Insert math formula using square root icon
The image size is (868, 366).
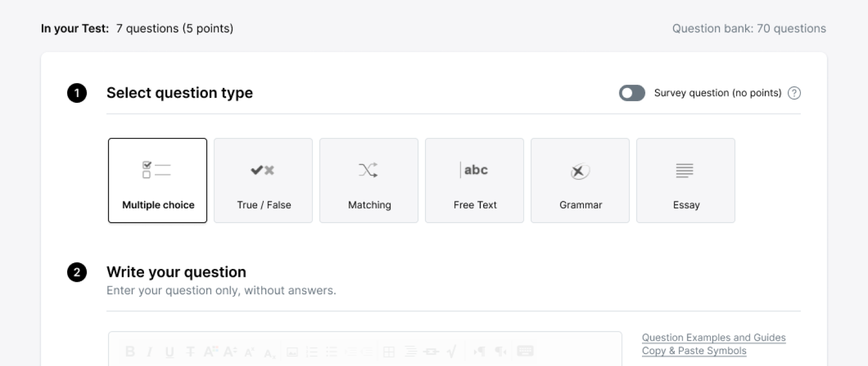tap(451, 352)
